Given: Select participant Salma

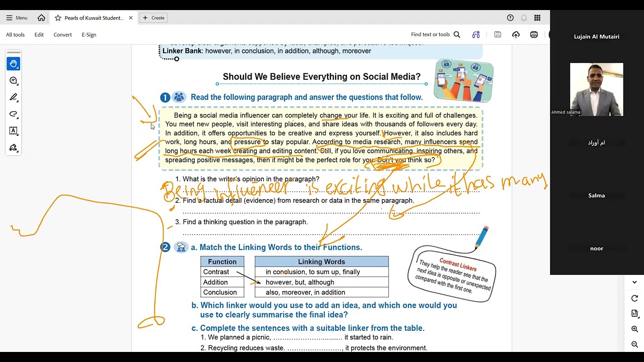Looking at the screenshot, I should pyautogui.click(x=597, y=196).
